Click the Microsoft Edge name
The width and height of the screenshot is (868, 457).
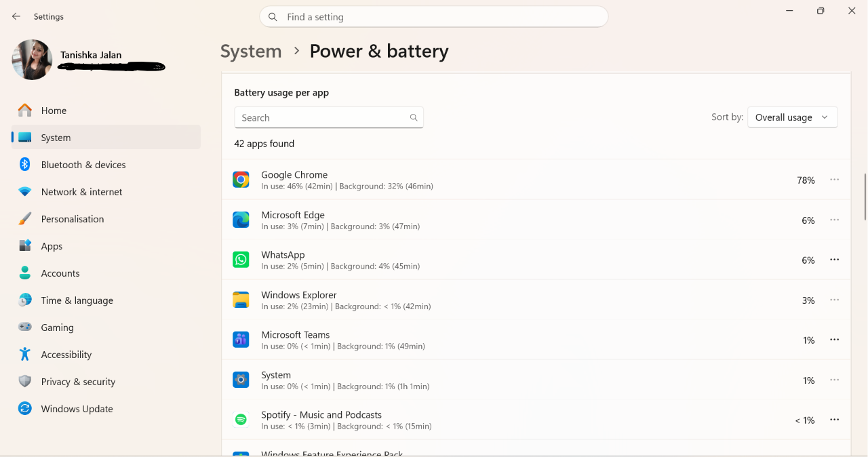click(x=293, y=215)
